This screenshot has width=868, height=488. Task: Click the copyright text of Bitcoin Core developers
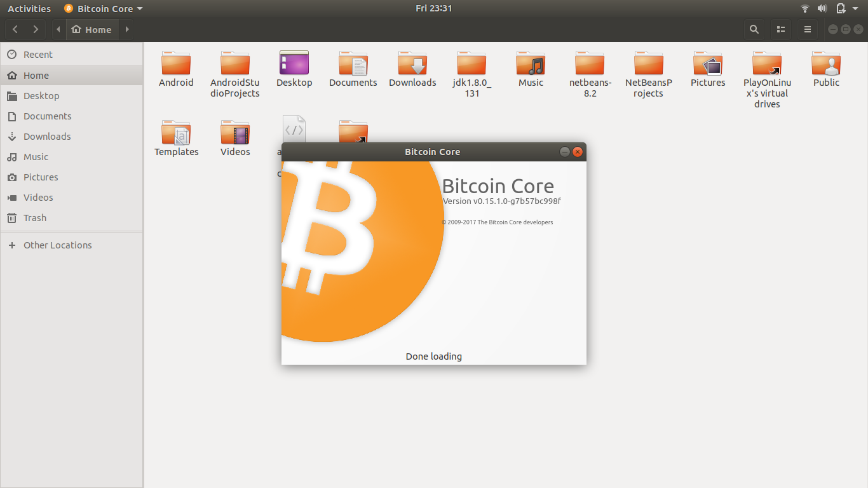(x=498, y=222)
